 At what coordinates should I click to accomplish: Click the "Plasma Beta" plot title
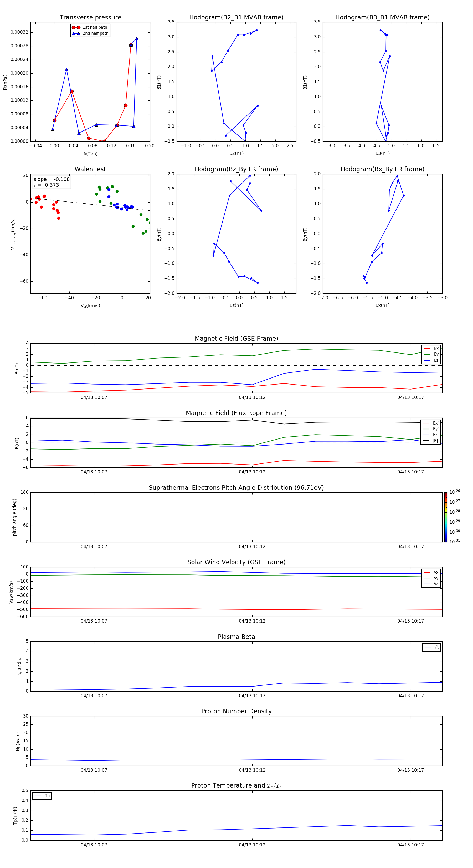236,637
